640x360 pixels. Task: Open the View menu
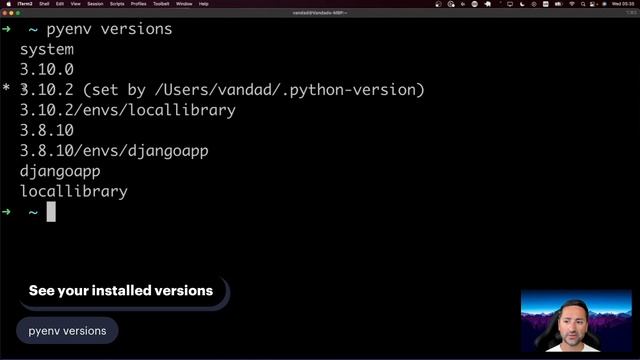pyautogui.click(x=76, y=4)
